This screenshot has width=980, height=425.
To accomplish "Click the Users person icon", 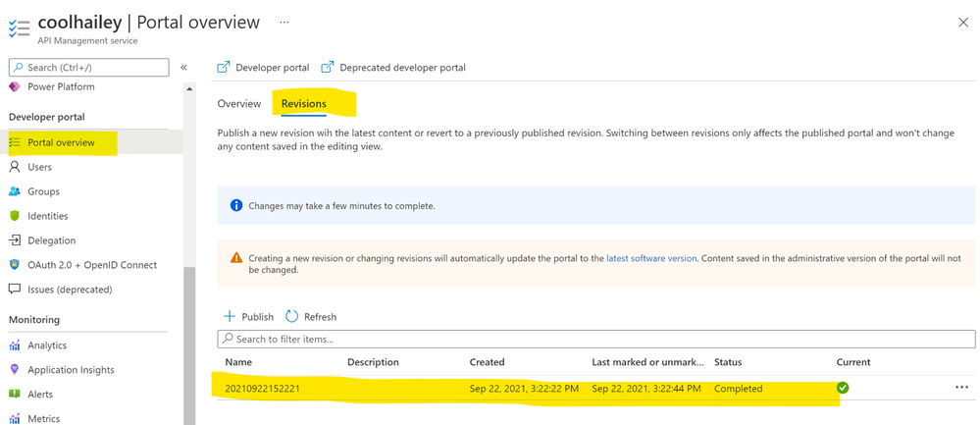I will [15, 167].
